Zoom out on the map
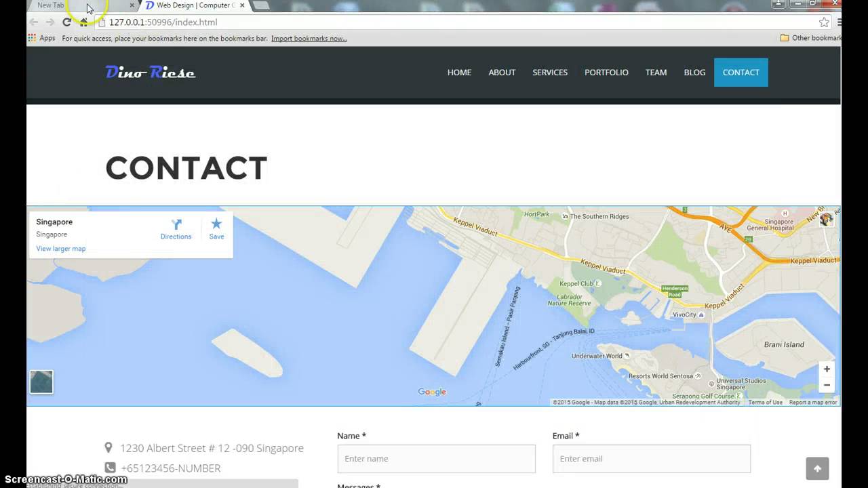 click(x=827, y=385)
